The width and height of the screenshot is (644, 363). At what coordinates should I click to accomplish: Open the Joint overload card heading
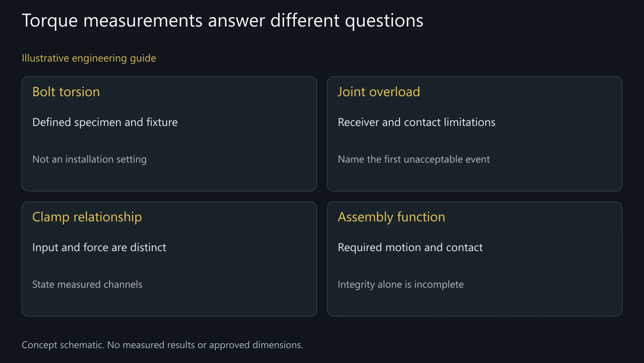coord(379,92)
